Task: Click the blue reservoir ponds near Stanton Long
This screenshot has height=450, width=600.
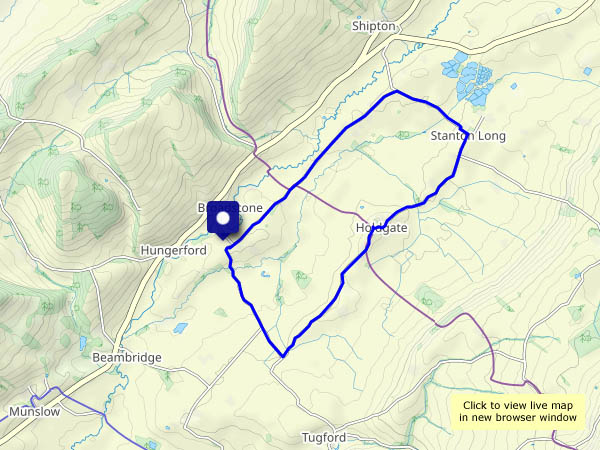Action: pos(467,78)
